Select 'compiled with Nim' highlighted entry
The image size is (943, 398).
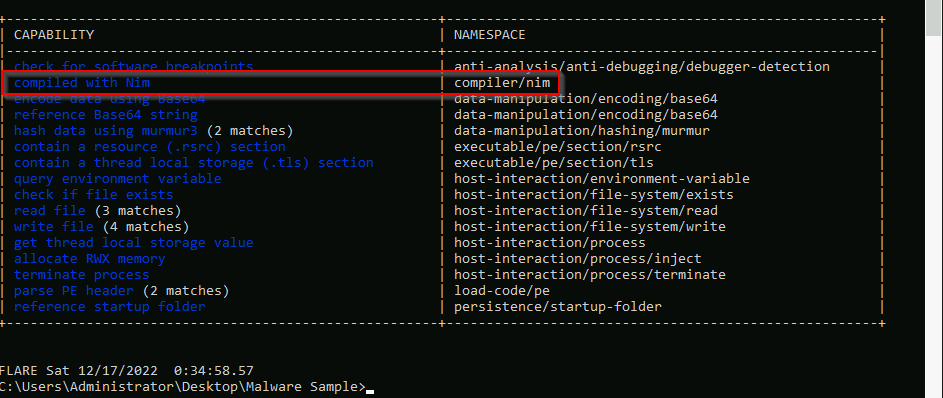(82, 82)
